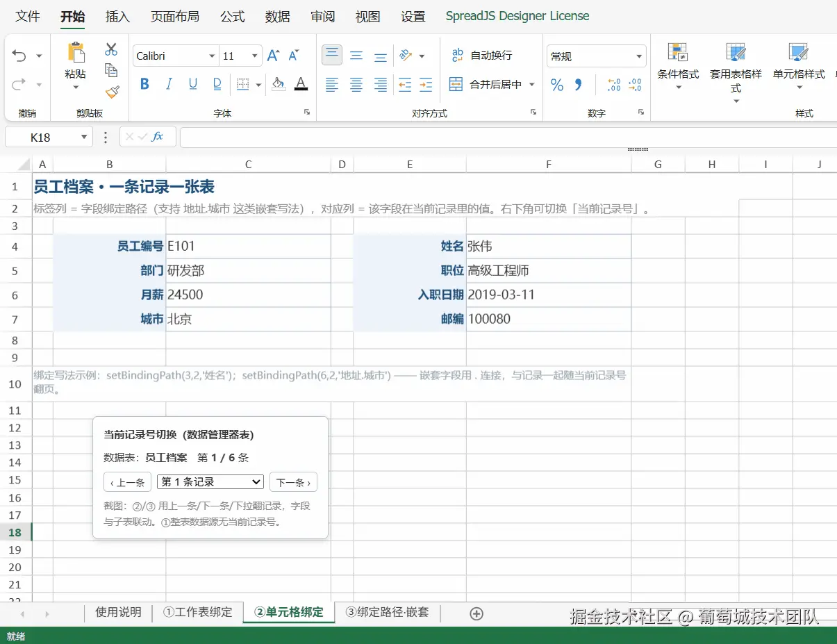Viewport: 837px width, 644px height.
Task: Click the Format Painter brush icon
Action: [x=111, y=91]
